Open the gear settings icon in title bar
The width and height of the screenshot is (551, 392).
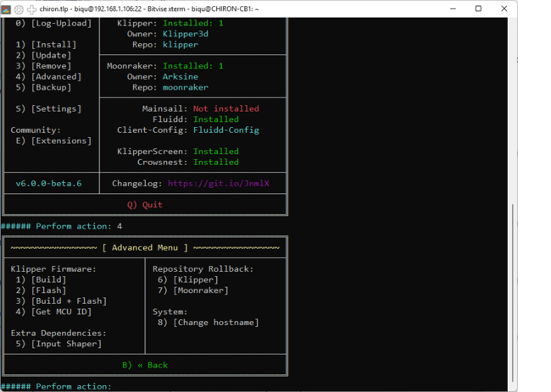[19, 9]
